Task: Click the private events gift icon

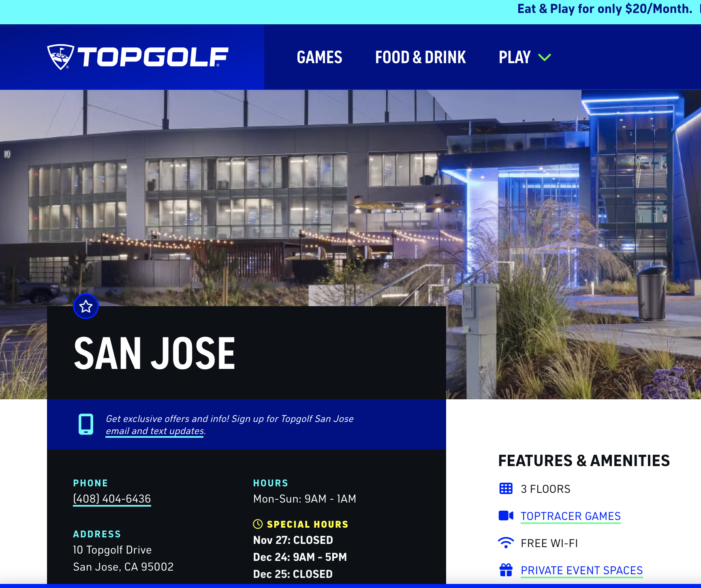Action: pyautogui.click(x=506, y=570)
